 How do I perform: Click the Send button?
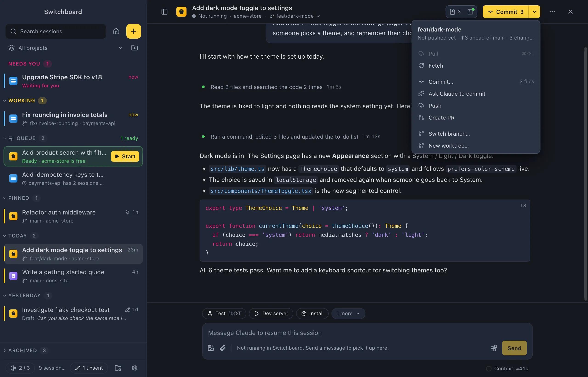(514, 348)
